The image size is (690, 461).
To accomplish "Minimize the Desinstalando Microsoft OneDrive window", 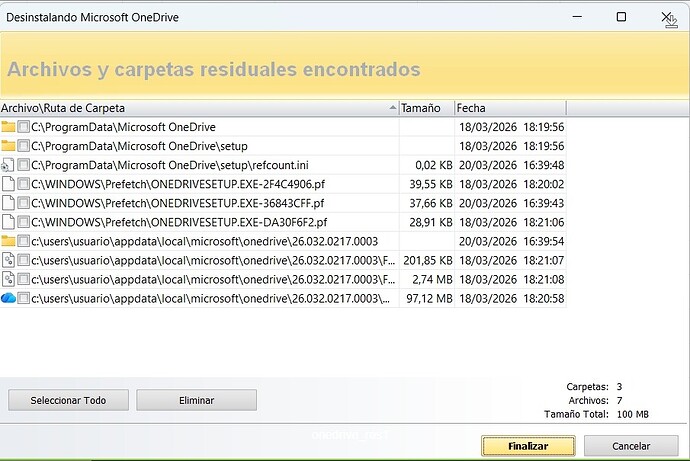I will point(577,17).
